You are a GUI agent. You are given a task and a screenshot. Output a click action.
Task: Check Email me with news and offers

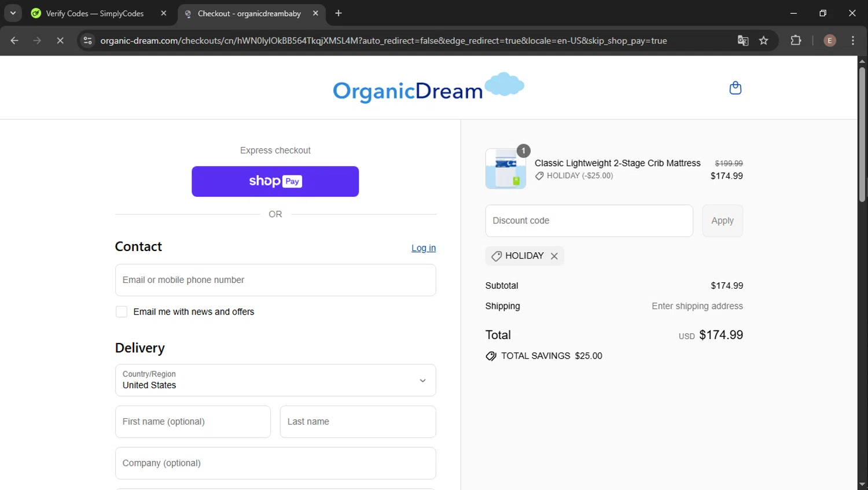(122, 312)
